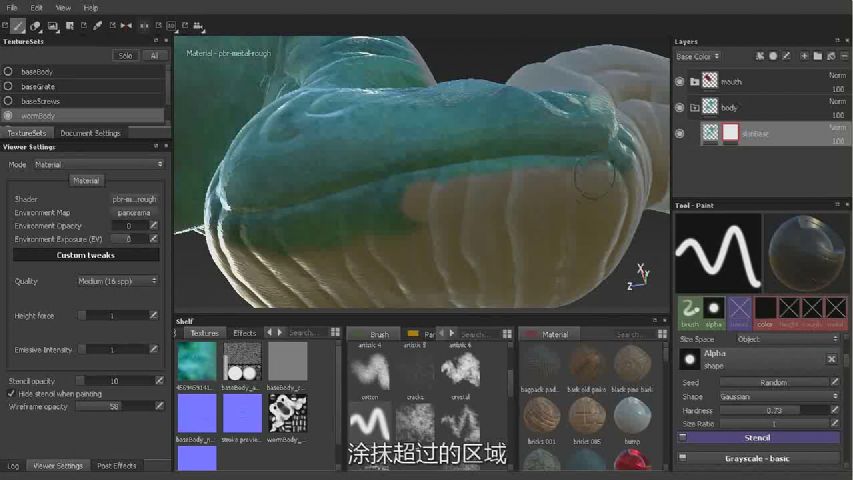The image size is (853, 480).
Task: Open the Shape Gaussian dropdown
Action: (779, 396)
